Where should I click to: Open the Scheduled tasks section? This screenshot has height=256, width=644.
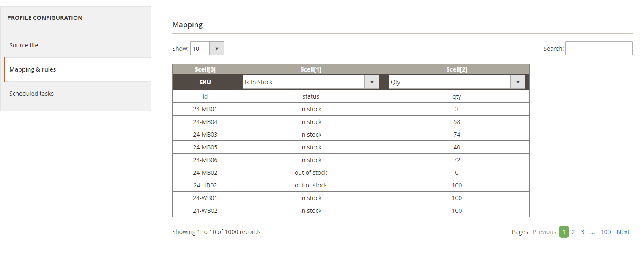76,94
